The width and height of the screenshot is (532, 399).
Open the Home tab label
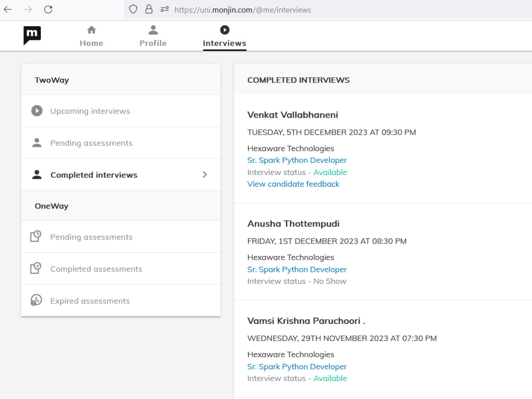(x=92, y=43)
